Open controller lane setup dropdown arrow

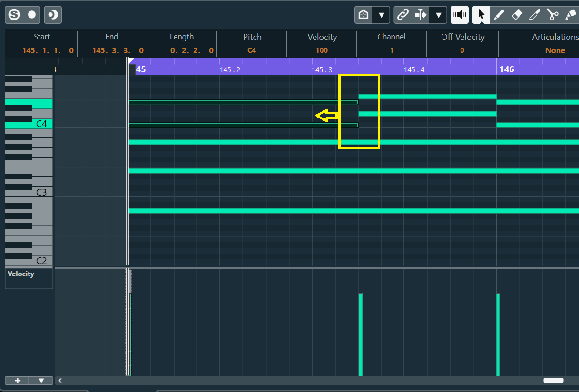(x=41, y=381)
